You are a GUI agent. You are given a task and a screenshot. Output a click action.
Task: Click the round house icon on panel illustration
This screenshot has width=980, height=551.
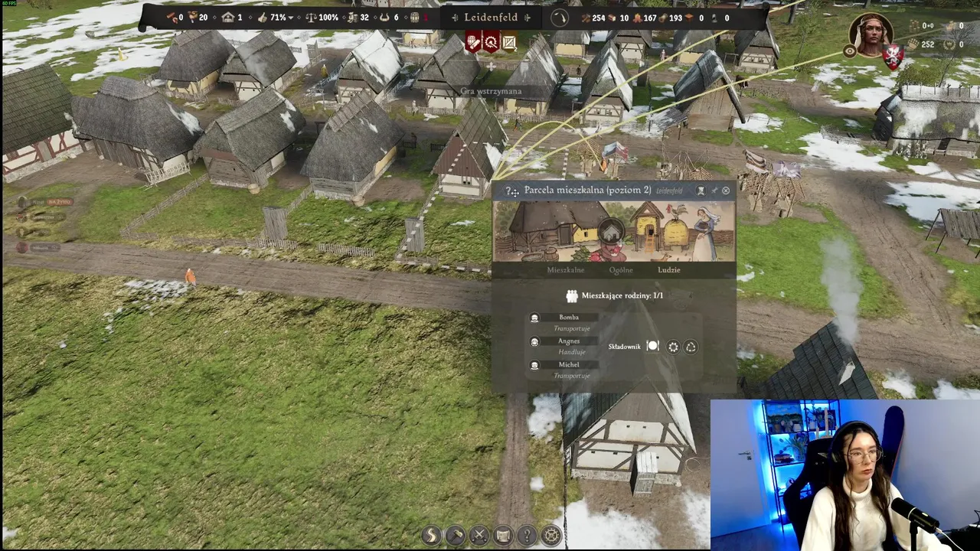[610, 230]
